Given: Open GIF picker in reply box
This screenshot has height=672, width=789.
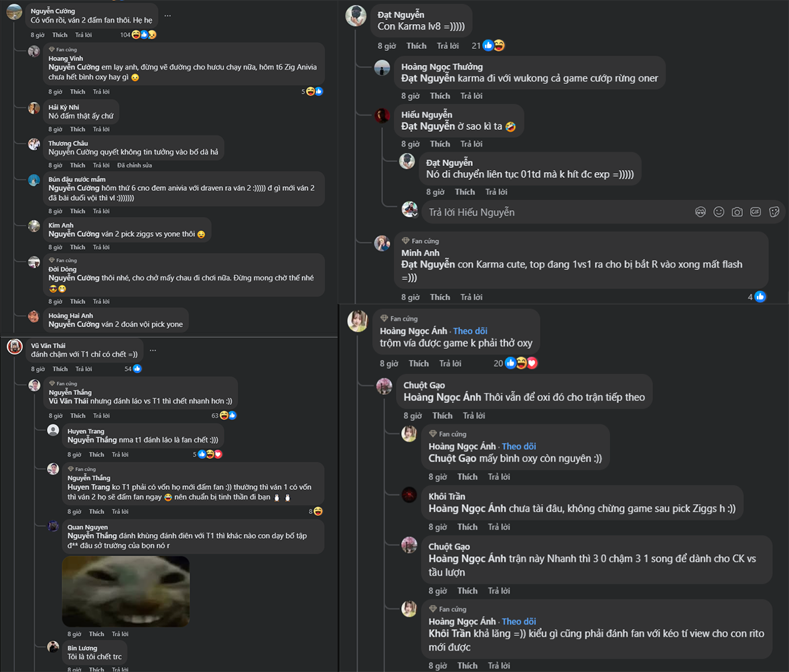Looking at the screenshot, I should tap(756, 212).
